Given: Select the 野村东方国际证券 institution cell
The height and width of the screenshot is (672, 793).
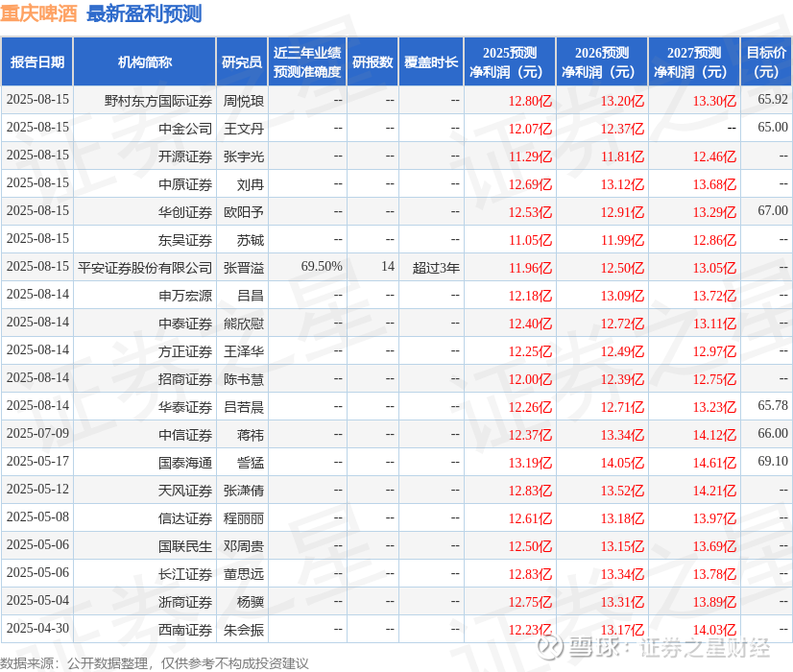Looking at the screenshot, I should pyautogui.click(x=158, y=101).
